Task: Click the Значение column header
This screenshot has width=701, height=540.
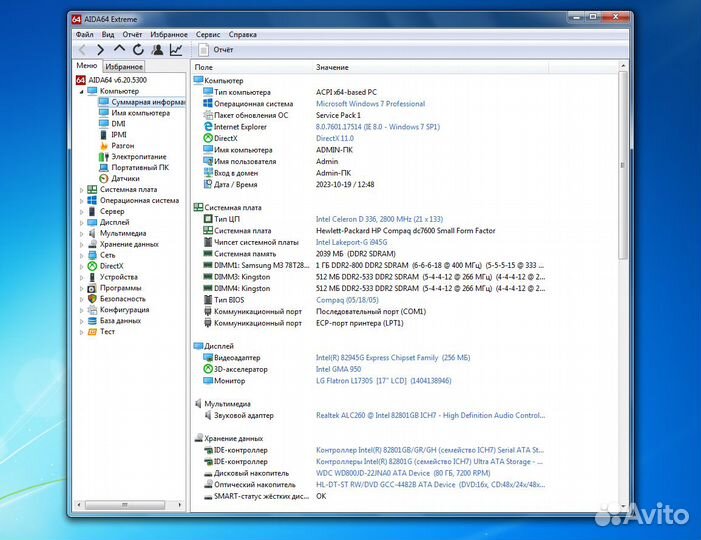Action: pos(430,67)
